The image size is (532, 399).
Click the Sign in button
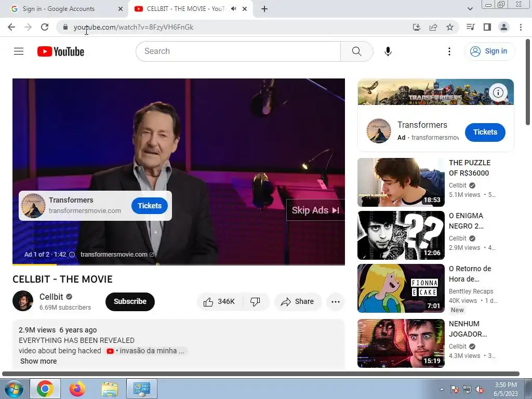[x=489, y=51]
